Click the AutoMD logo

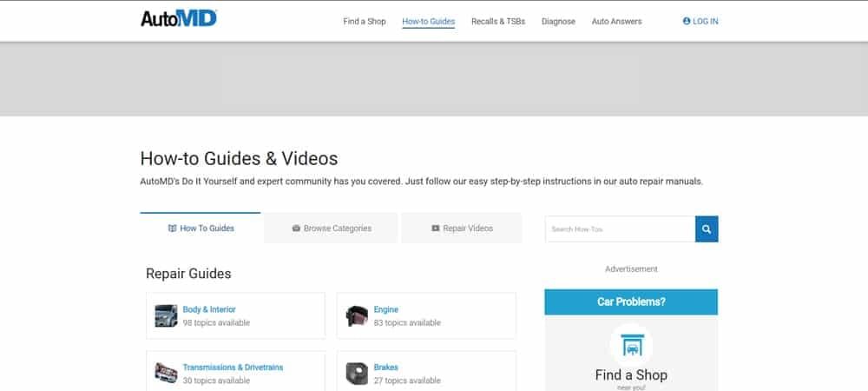(178, 18)
